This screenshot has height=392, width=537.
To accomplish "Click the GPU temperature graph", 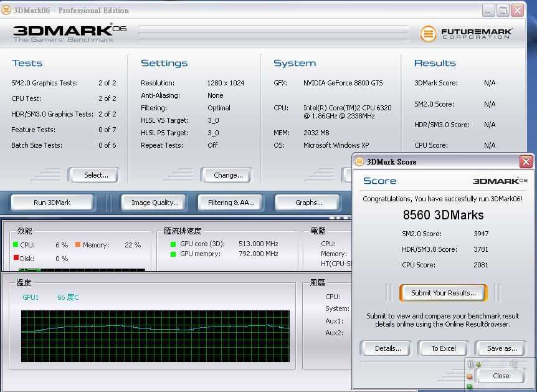I will [x=155, y=336].
